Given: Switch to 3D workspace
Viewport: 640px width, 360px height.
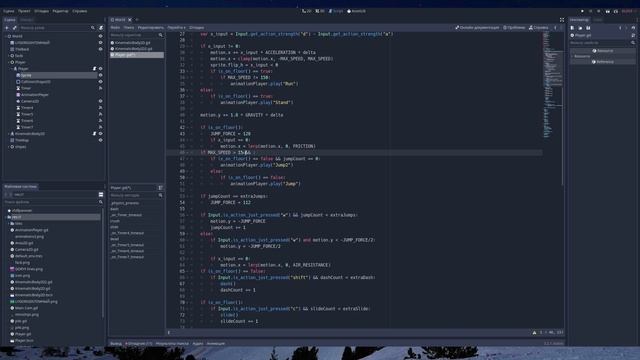Looking at the screenshot, I should tap(320, 11).
